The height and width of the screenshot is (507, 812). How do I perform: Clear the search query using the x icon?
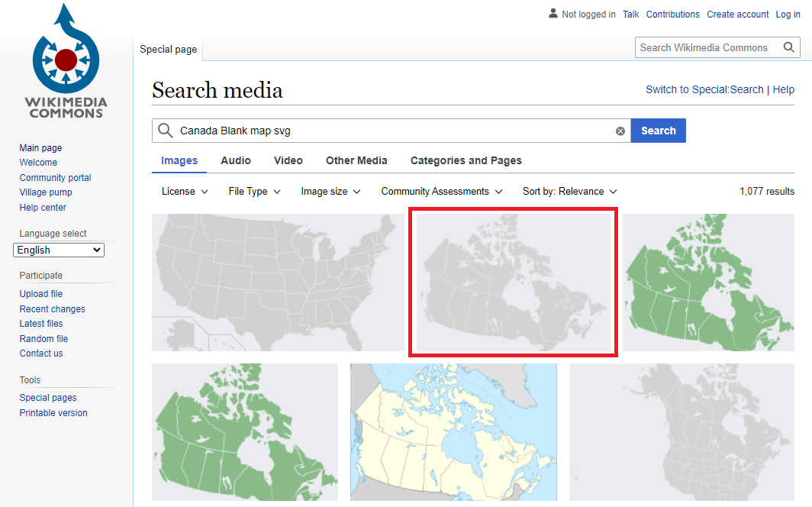pos(620,131)
